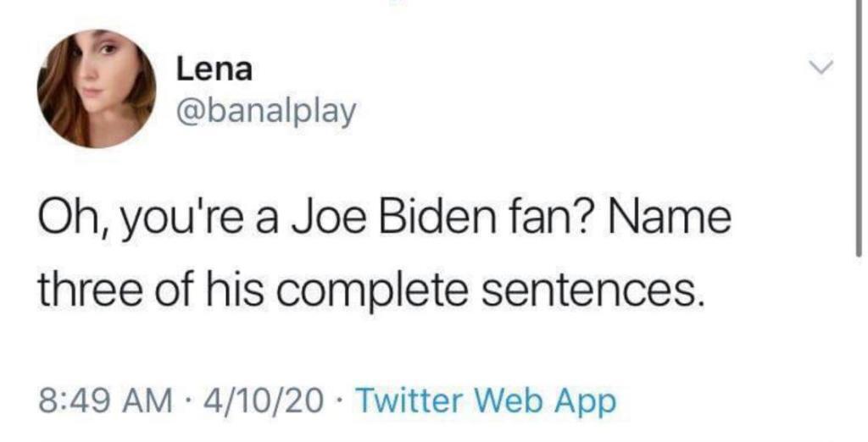Image resolution: width=868 pixels, height=442 pixels.
Task: Click the word 'Name' in the tweet
Action: tap(670, 218)
